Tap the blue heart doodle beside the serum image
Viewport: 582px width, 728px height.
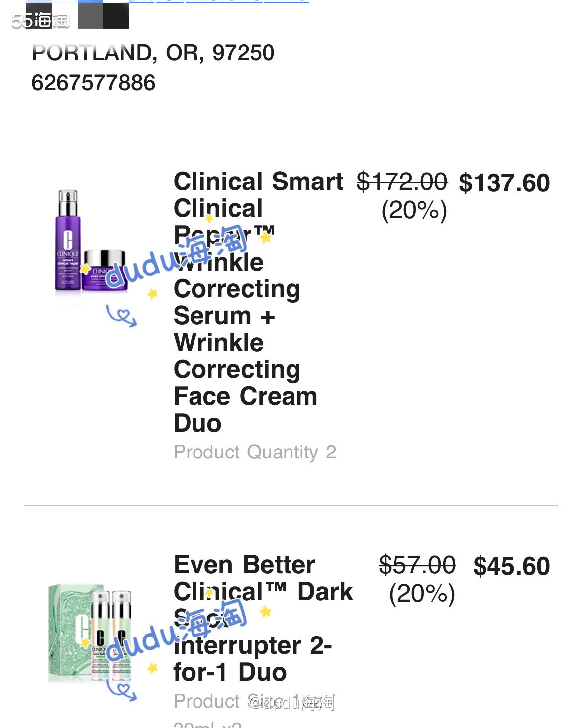tap(121, 316)
